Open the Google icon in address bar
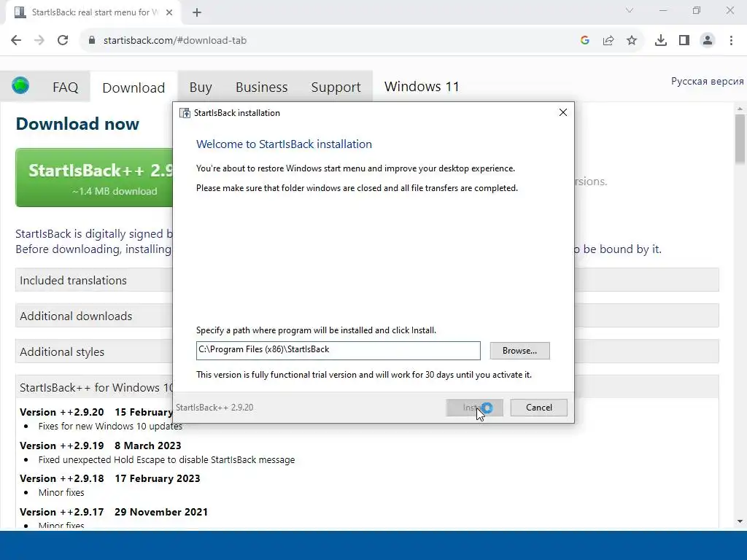 click(585, 41)
